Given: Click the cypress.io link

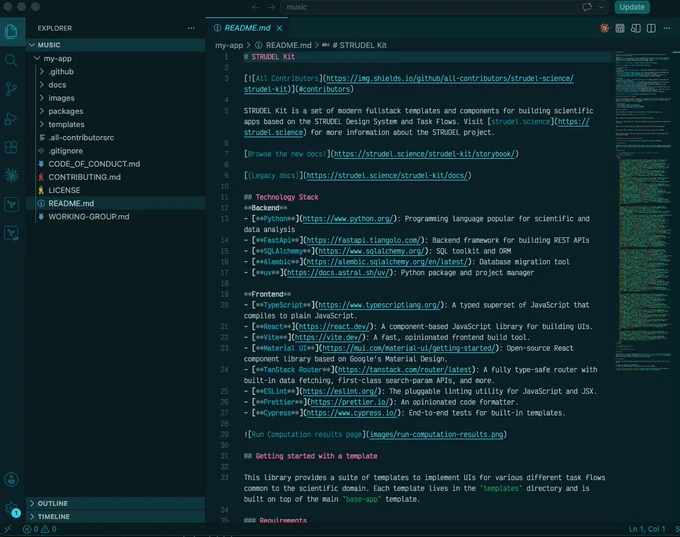Looking at the screenshot, I should click(351, 413).
